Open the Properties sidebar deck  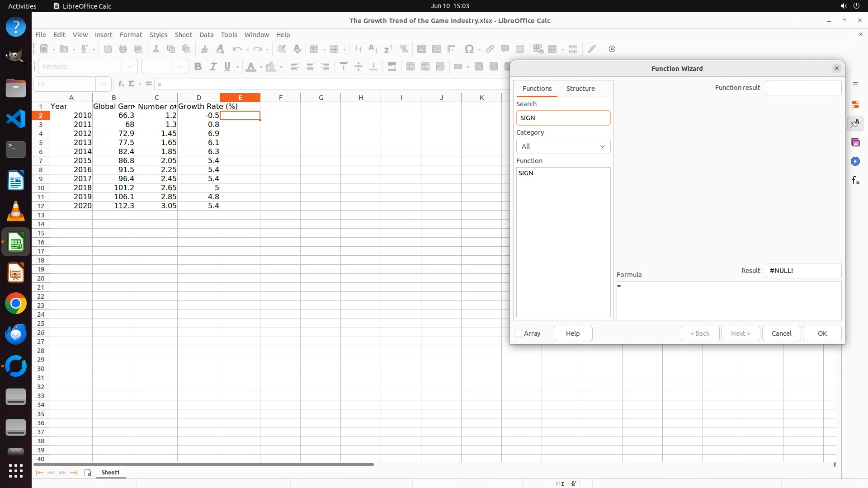coord(855,104)
